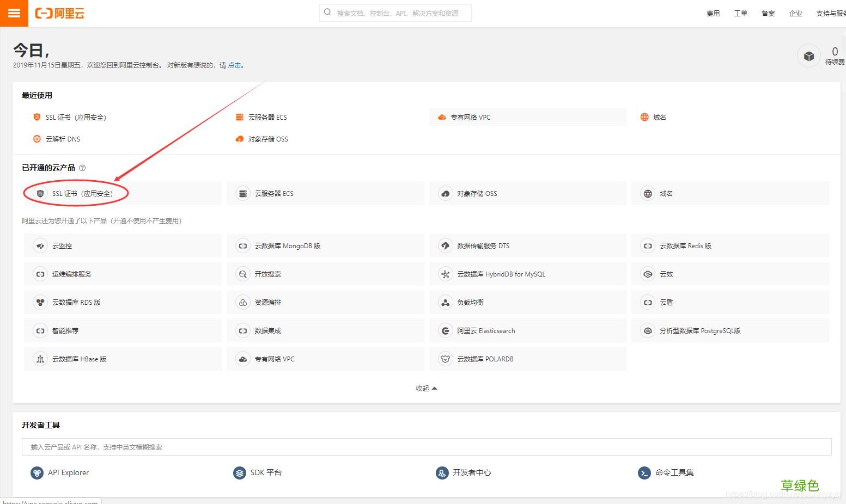Focus the API name search field
Viewport: 846px width, 504px height.
click(x=427, y=447)
